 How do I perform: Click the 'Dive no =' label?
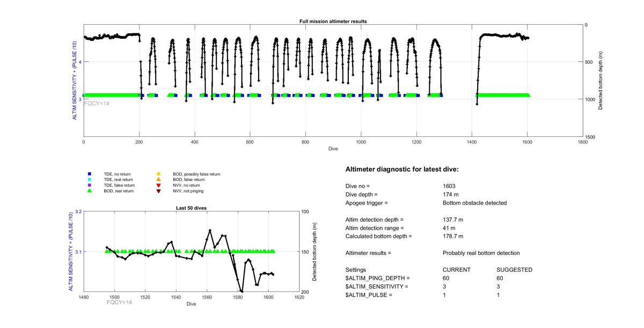358,186
